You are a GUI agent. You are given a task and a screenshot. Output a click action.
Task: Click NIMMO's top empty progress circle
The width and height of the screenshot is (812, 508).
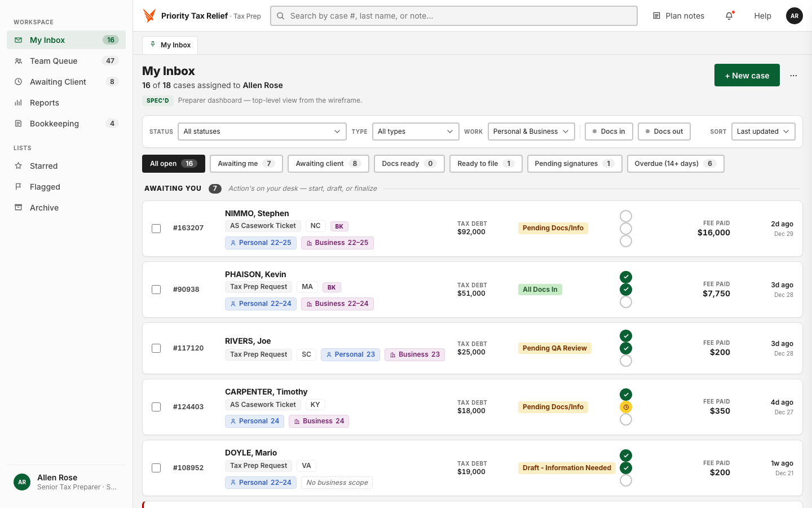626,216
